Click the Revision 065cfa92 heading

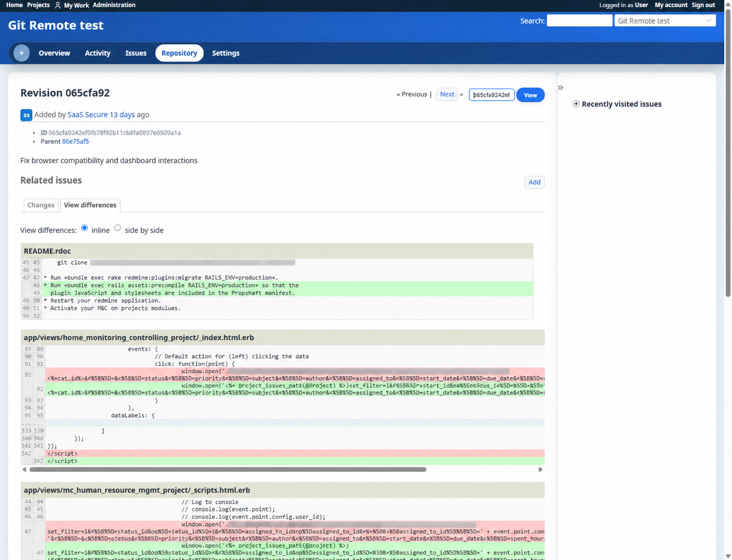pos(65,93)
